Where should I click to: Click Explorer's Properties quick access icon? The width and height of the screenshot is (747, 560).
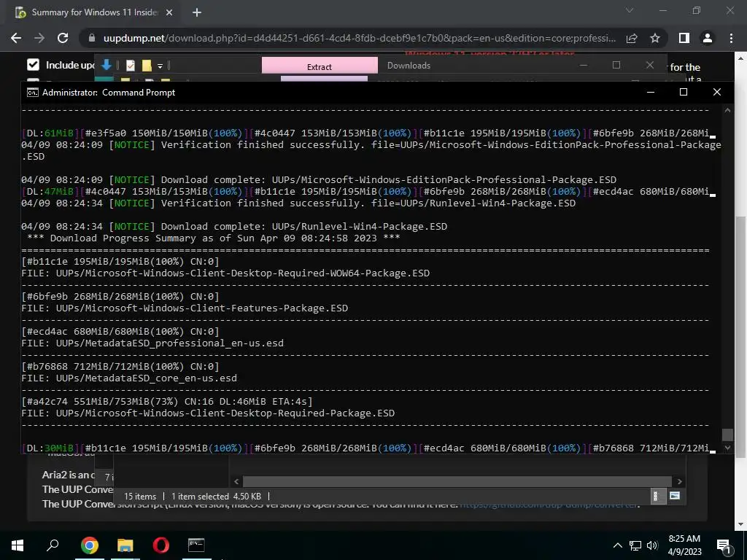point(131,65)
